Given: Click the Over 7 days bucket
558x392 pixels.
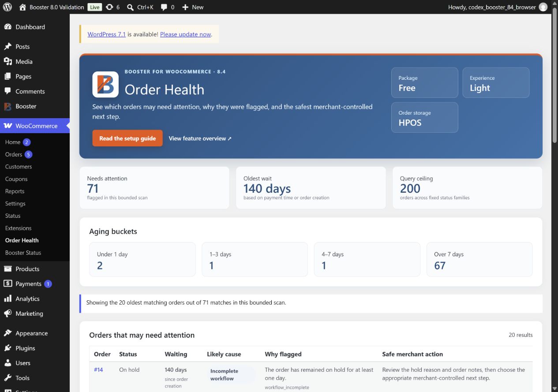Looking at the screenshot, I should [479, 259].
